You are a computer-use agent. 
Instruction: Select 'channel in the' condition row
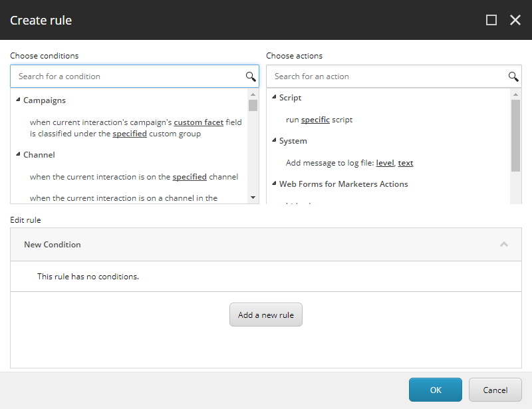tap(124, 198)
